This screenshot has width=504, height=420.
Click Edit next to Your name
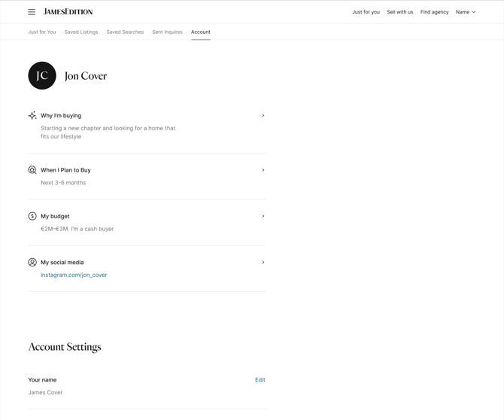[260, 380]
